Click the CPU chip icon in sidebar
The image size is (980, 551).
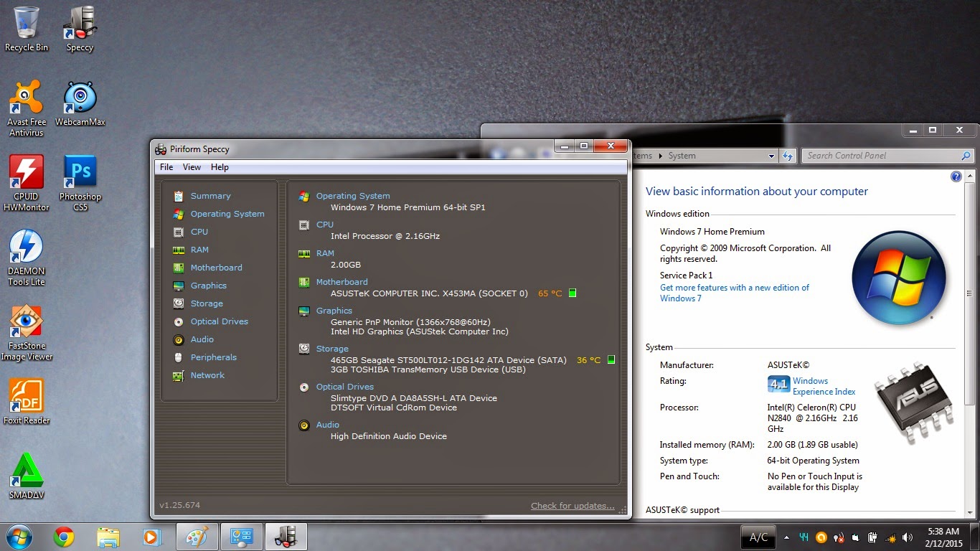(x=178, y=232)
